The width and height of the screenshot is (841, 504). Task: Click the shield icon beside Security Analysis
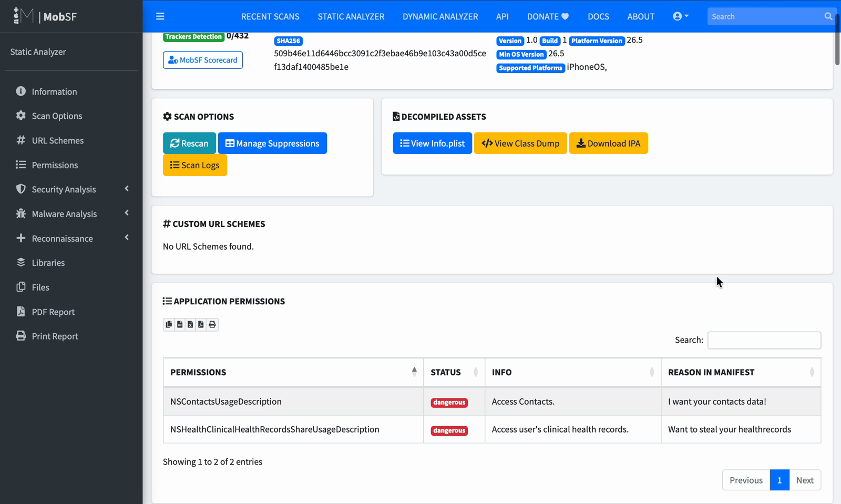point(20,189)
